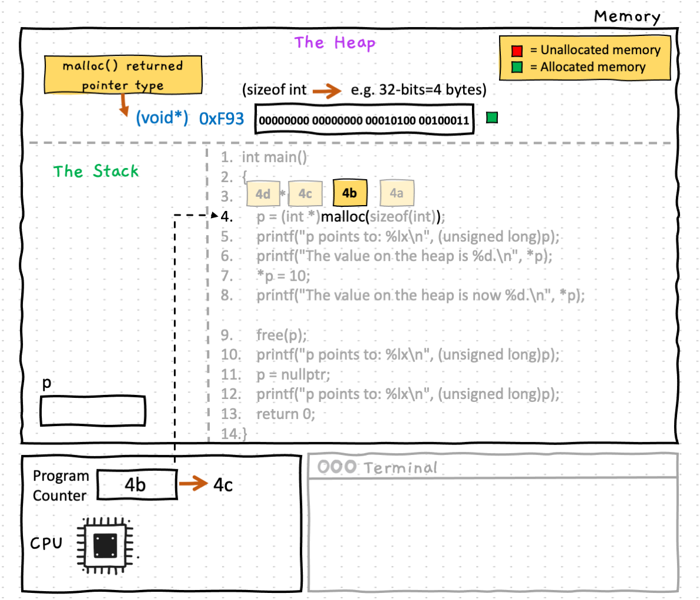Click line 12 printf p points to

(390, 394)
